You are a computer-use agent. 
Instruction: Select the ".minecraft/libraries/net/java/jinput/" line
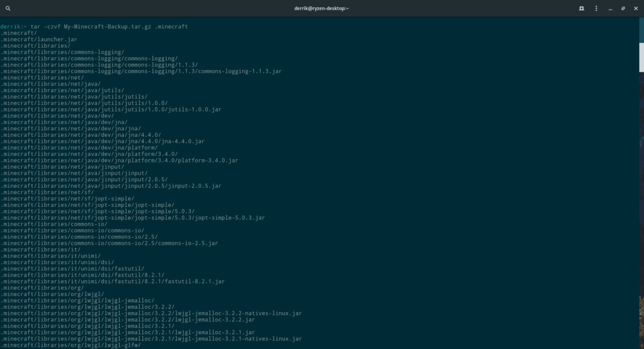[62, 167]
